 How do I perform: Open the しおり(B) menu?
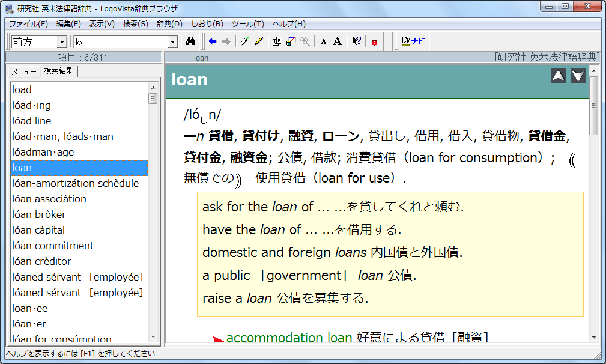tap(207, 24)
